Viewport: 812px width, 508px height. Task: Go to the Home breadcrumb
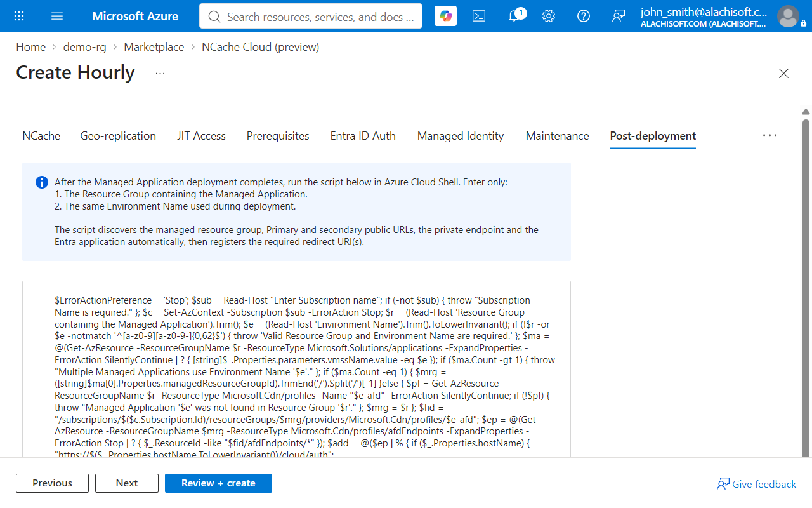pyautogui.click(x=30, y=47)
